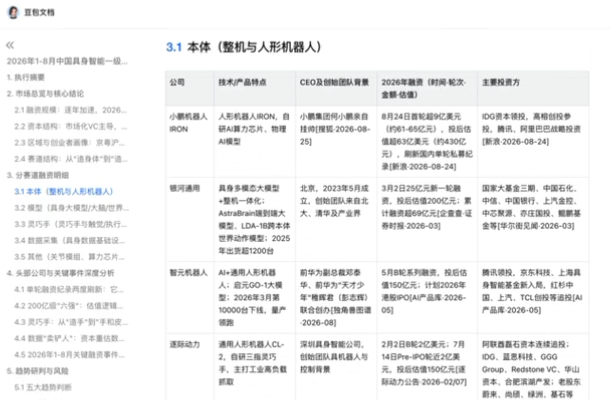Click the 通用人形机器人CL-2 features cell

254,367
